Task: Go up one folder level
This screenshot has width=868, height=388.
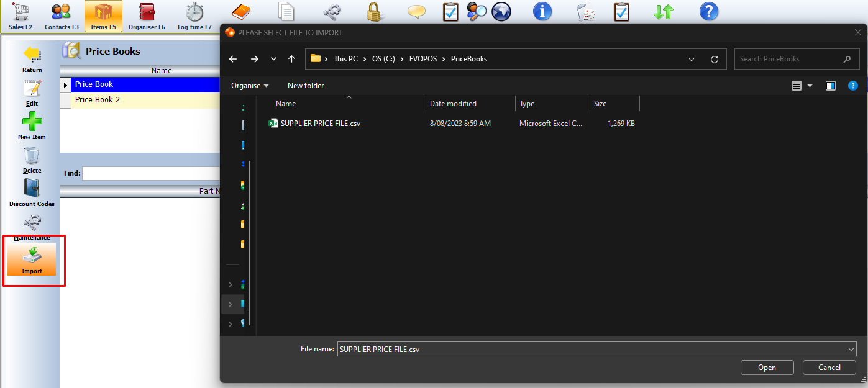Action: (291, 59)
